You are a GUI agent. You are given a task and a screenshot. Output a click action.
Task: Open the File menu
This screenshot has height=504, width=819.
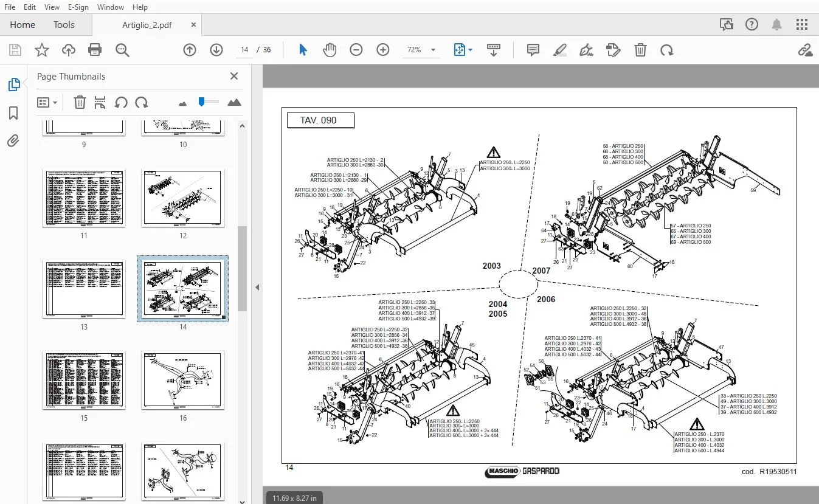pos(10,7)
